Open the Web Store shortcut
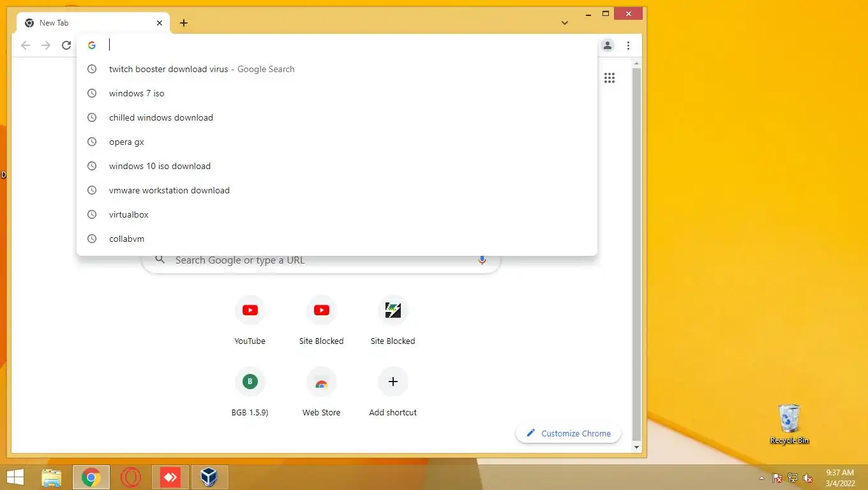 [x=322, y=393]
